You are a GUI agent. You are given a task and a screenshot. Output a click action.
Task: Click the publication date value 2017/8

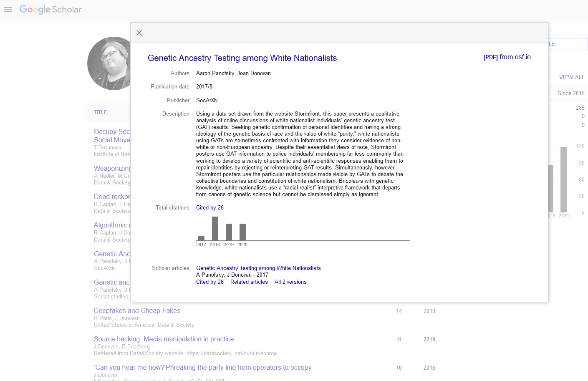[204, 86]
